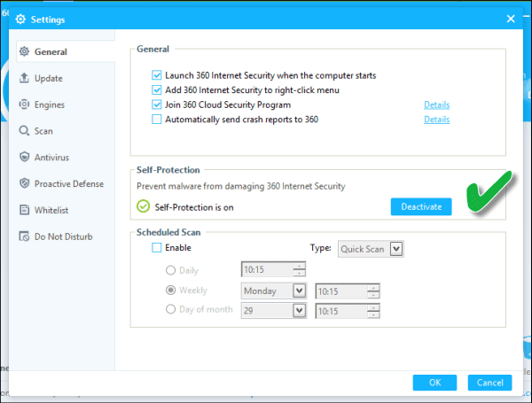Open the Update section upload icon
The height and width of the screenshot is (403, 532).
coord(24,78)
